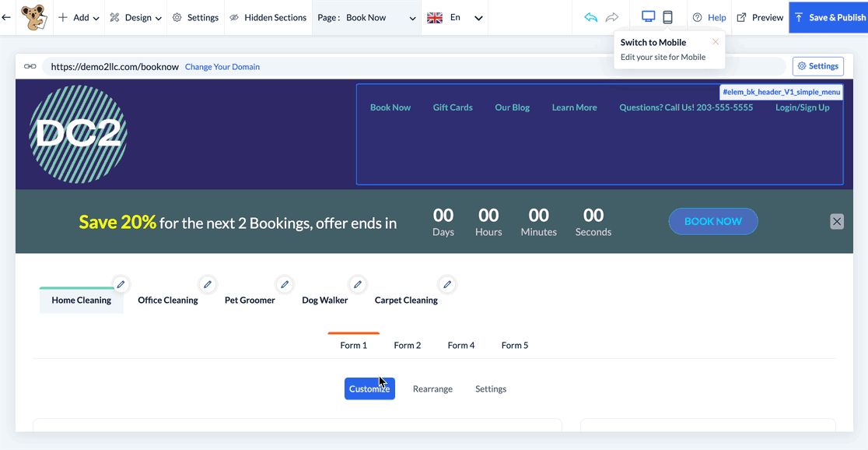Click the DC2 site logo
The width and height of the screenshot is (868, 450).
coord(78,134)
